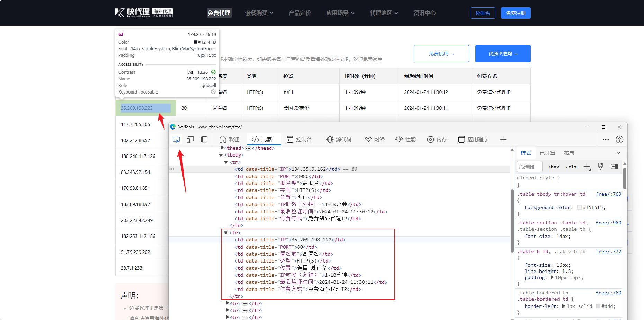Go to 产品定价 page

coord(300,13)
